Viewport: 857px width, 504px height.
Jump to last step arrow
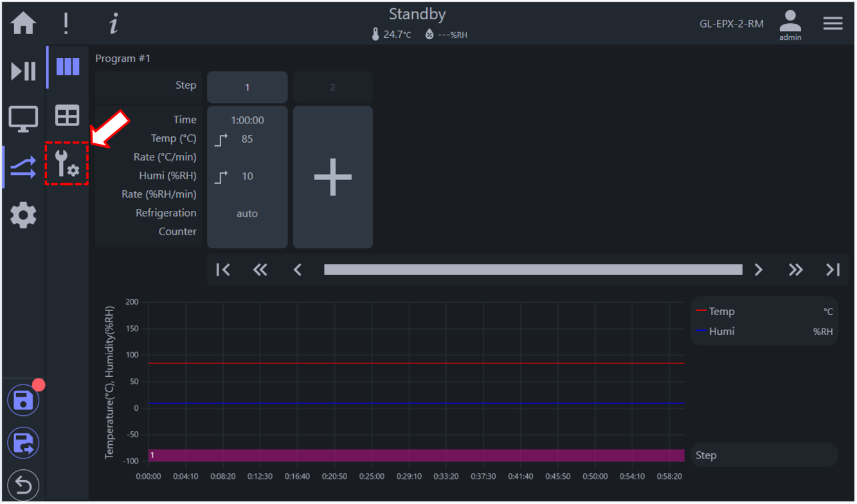point(833,269)
